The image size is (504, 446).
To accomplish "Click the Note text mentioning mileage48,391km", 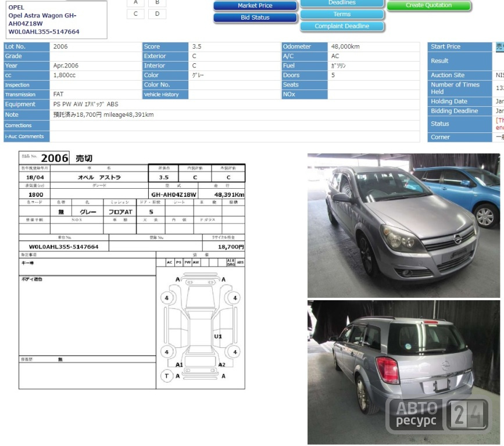I will coord(103,114).
